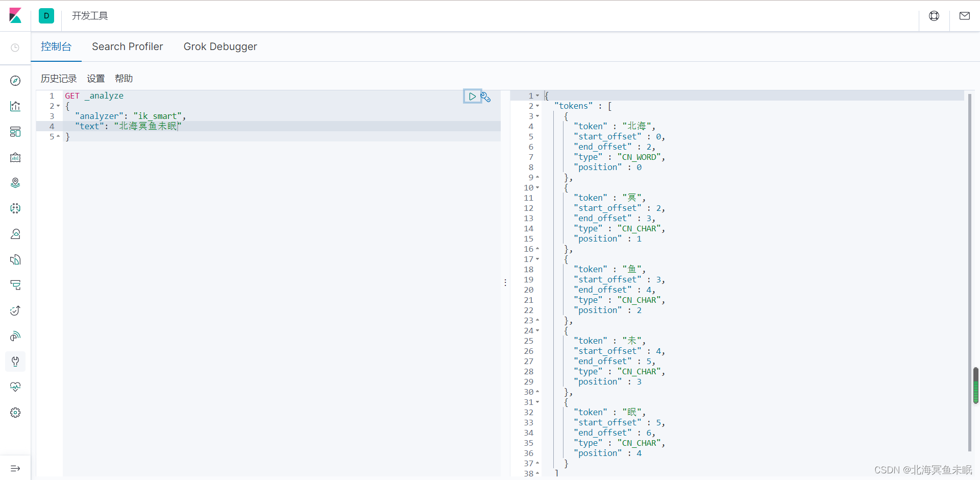The image size is (980, 480).
Task: Expand the side navigation menu
Action: click(x=15, y=468)
